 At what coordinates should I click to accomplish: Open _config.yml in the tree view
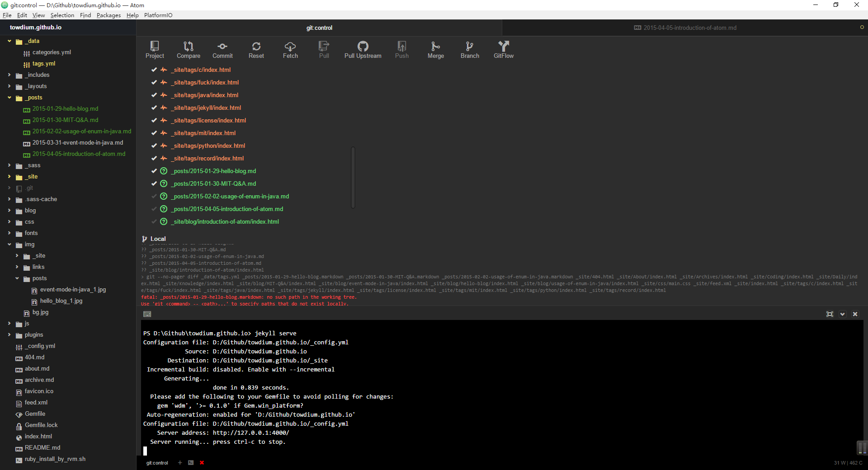coord(40,346)
